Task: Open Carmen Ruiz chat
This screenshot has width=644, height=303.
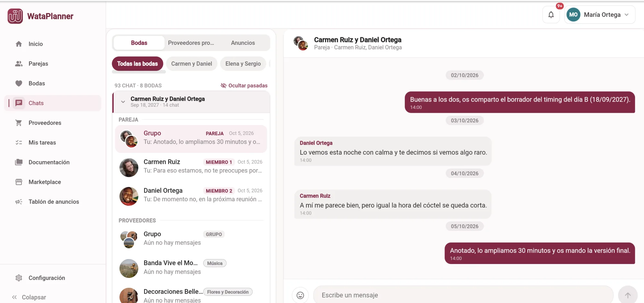Action: coord(191,167)
